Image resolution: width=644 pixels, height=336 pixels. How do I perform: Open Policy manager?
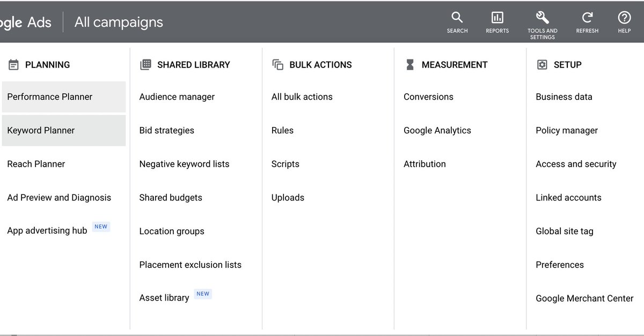click(566, 130)
